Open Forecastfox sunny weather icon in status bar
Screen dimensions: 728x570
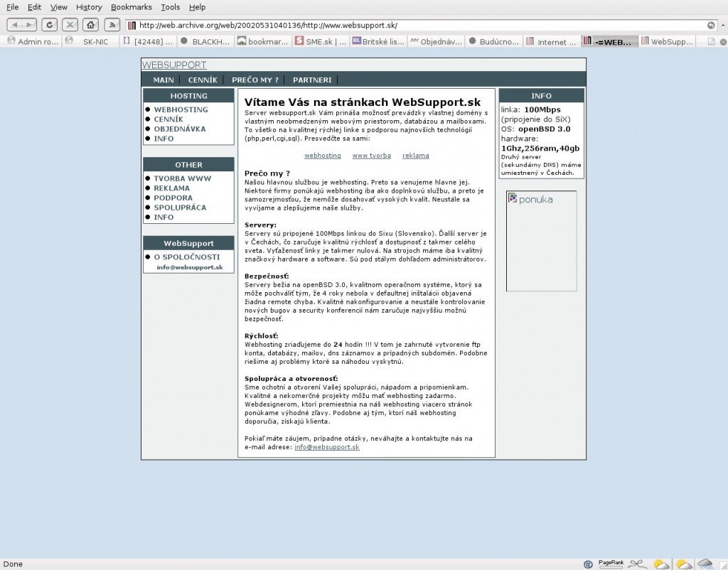660,564
